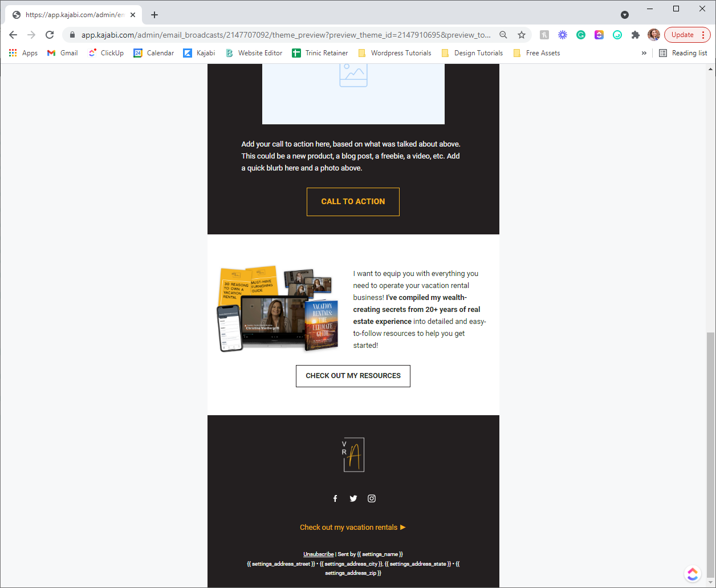Open the ClickUp floating widget icon

pyautogui.click(x=693, y=573)
